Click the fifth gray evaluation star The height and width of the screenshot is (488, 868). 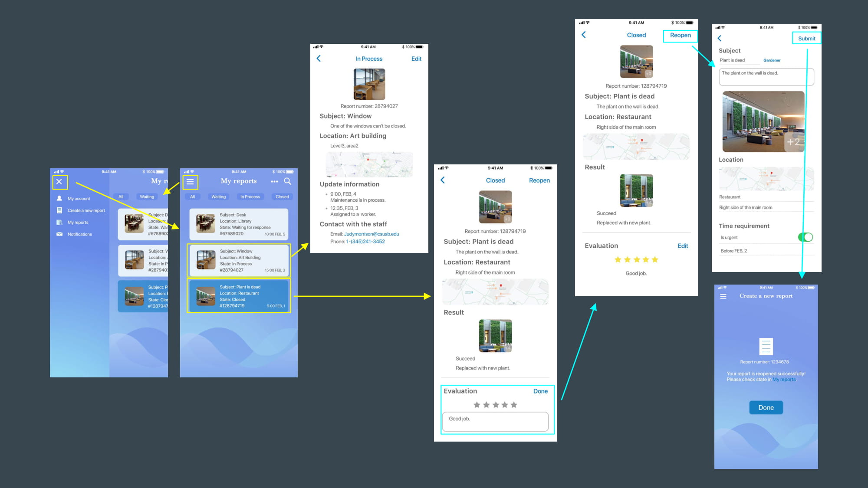[x=514, y=405]
